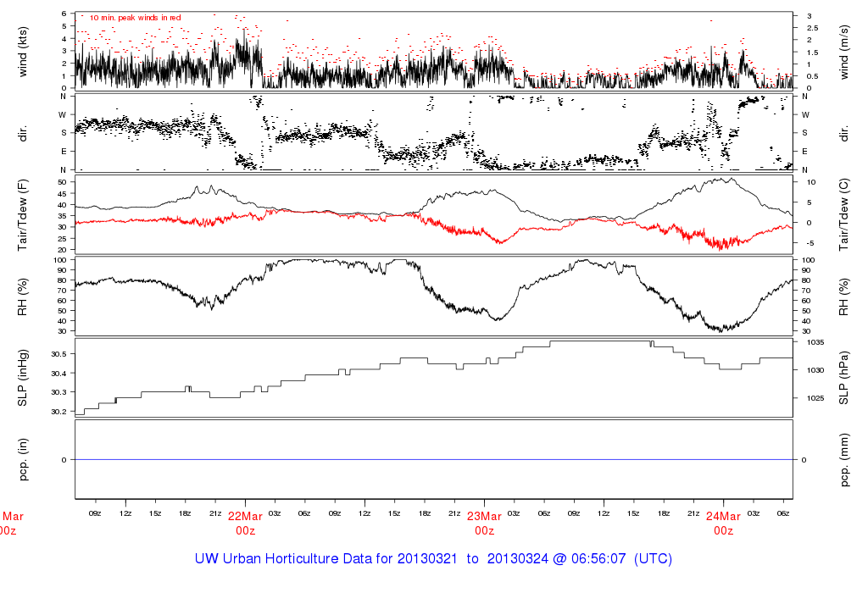The height and width of the screenshot is (593, 868).
Task: Click the '24Mar' date label
Action: click(724, 516)
